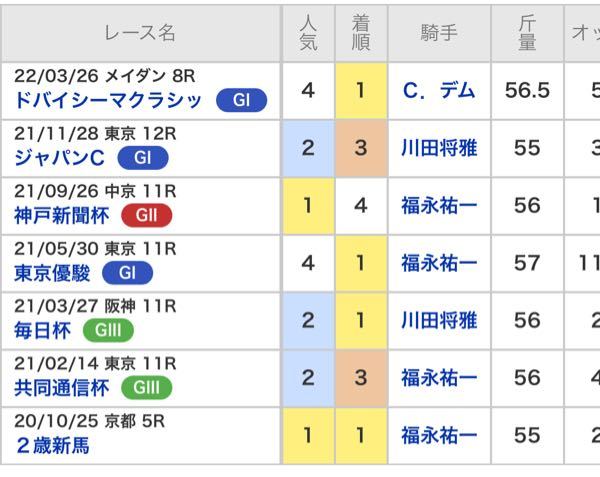Screen dimensions: 600x477
Task: Click the 騎手 column header
Action: click(x=439, y=33)
